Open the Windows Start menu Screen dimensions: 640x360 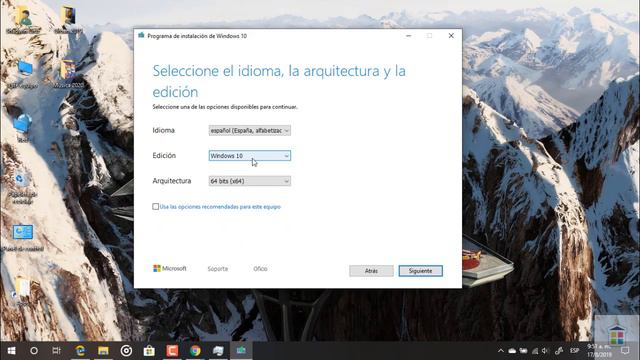coord(11,351)
